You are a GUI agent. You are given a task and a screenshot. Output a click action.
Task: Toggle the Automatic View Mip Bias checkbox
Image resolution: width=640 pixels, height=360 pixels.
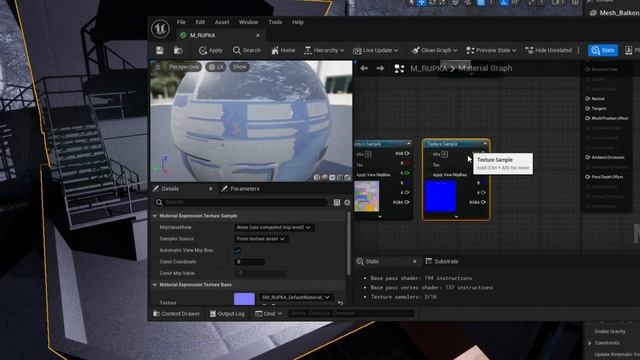tap(238, 250)
